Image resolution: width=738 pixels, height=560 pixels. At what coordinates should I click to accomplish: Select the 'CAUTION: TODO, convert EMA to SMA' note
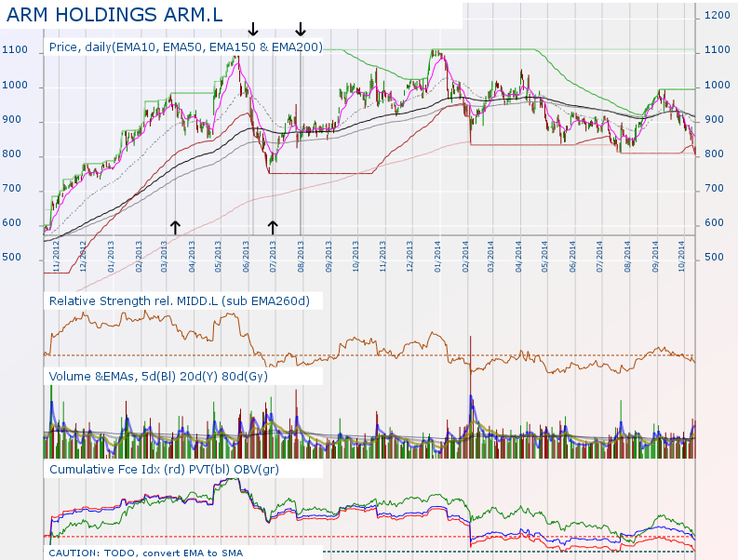click(146, 553)
